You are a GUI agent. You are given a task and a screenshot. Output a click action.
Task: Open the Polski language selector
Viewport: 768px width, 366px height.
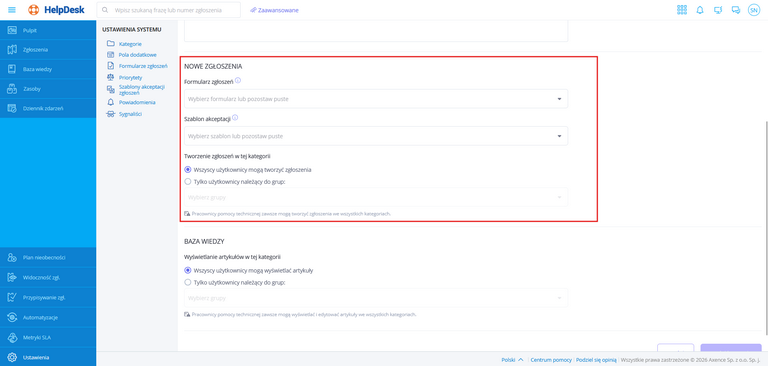pos(513,360)
